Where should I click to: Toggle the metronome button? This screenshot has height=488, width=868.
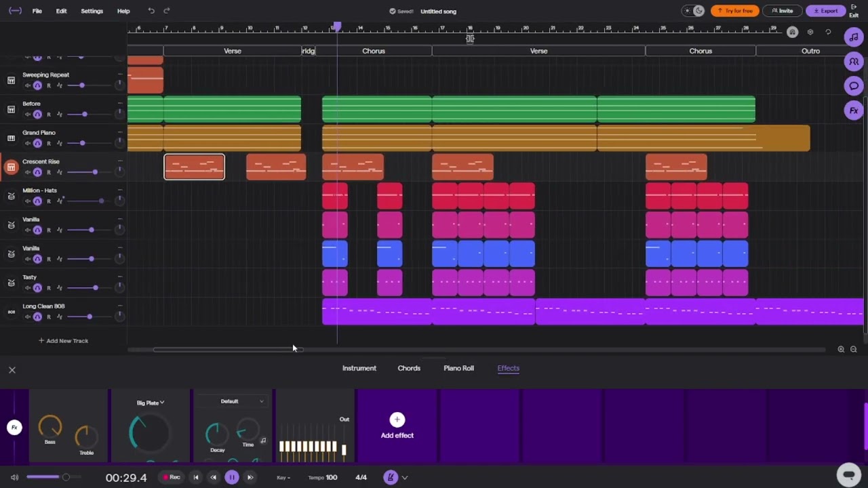pos(390,477)
